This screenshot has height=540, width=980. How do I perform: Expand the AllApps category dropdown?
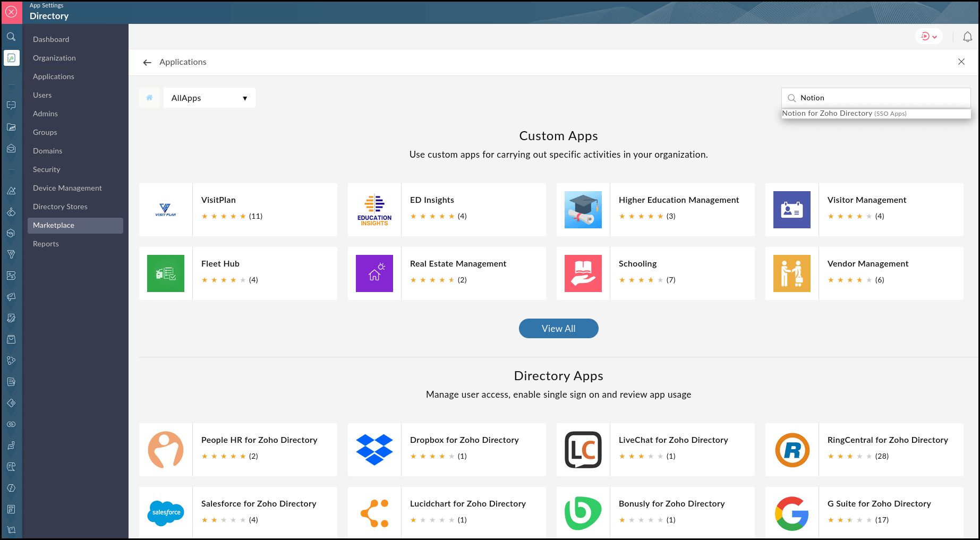pos(209,98)
